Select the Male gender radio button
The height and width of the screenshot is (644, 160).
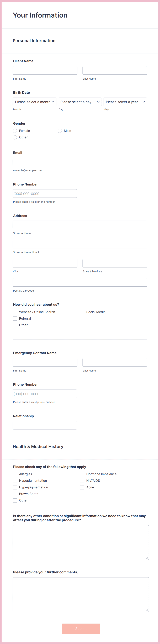click(x=60, y=130)
